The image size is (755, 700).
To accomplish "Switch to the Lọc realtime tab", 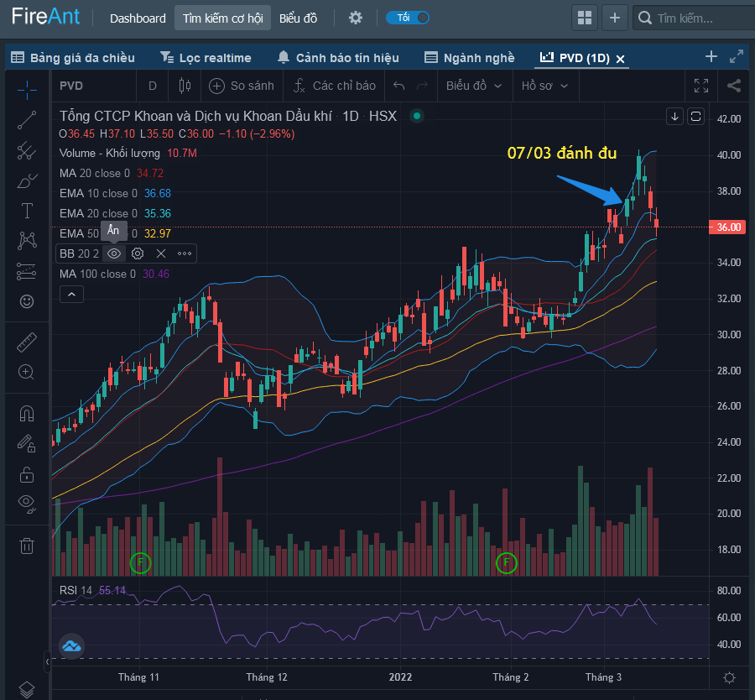I will pos(206,58).
